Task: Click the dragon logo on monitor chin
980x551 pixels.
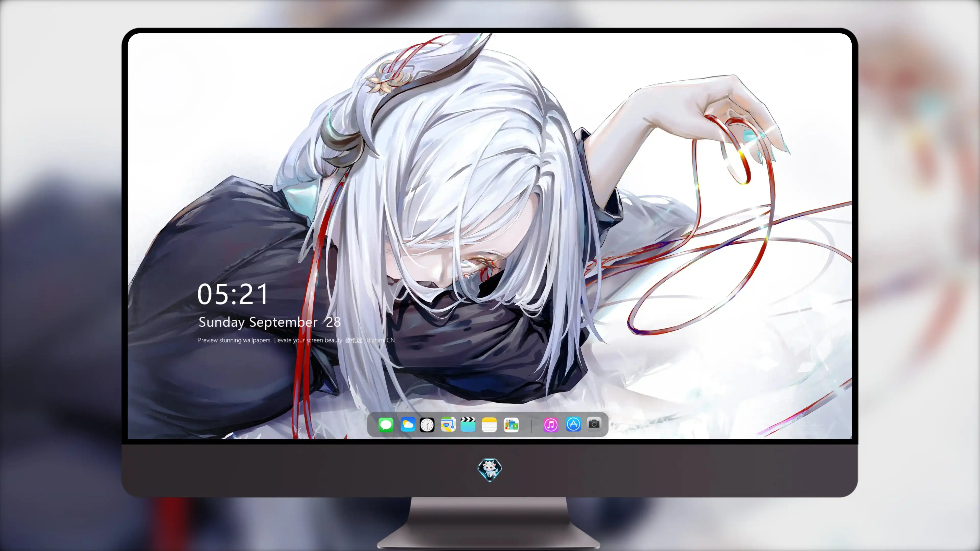Action: pos(490,470)
